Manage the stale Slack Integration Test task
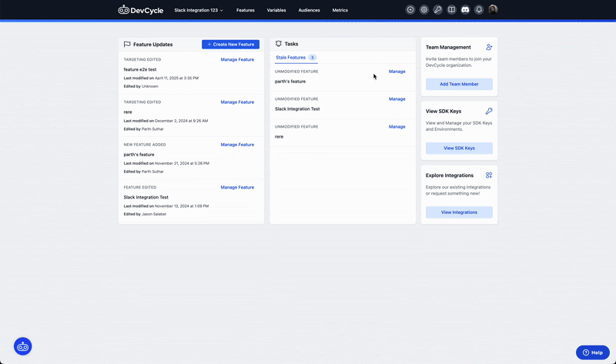616x364 pixels. [397, 99]
